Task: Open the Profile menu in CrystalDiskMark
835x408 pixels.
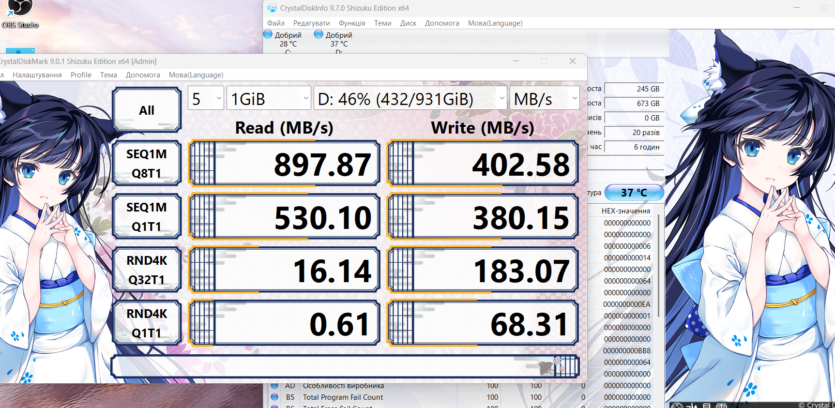Action: click(x=81, y=75)
